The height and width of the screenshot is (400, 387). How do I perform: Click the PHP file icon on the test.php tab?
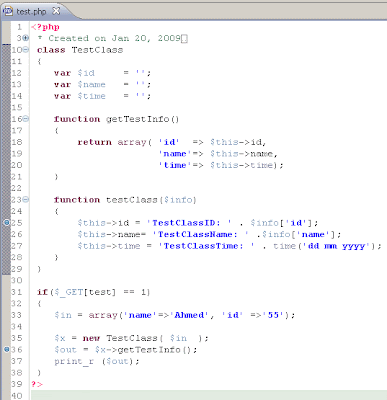[8, 11]
